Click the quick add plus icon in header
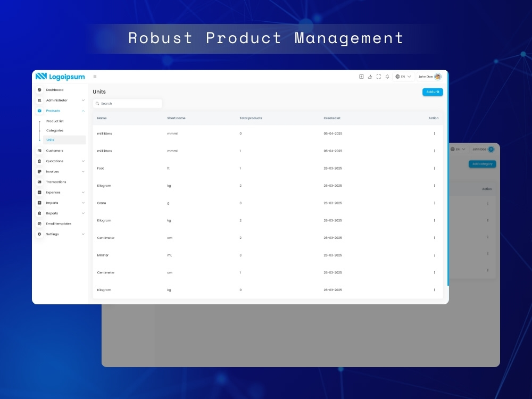 pos(361,77)
